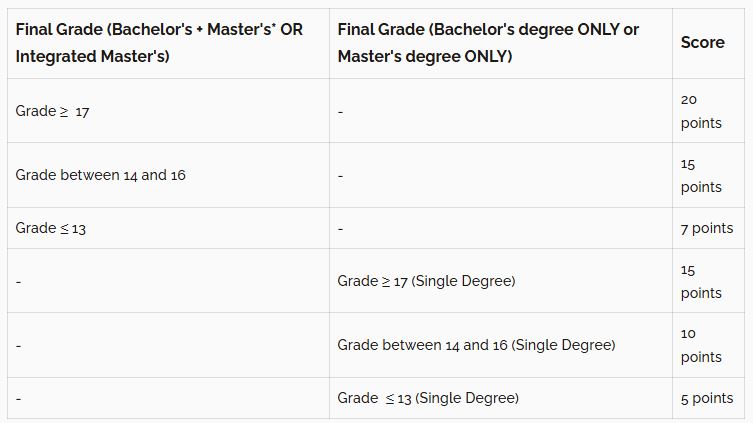Click the "10 points" score cell
Image resolution: width=753 pixels, height=423 pixels.
[x=701, y=345]
